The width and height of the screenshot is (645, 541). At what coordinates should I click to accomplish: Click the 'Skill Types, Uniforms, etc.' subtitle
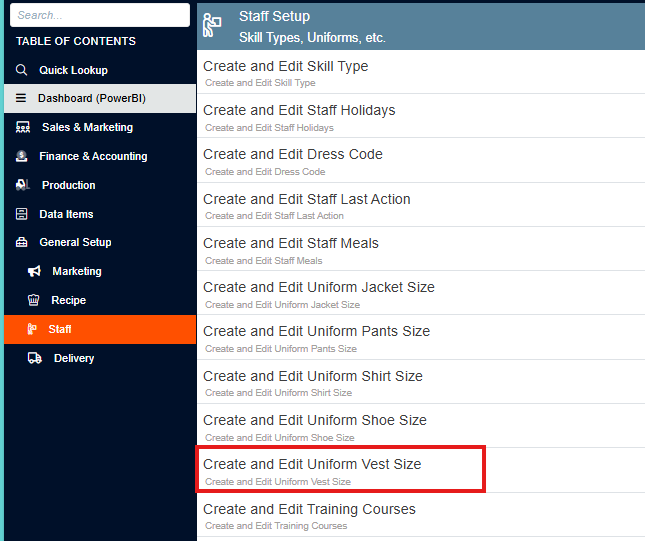click(312, 37)
